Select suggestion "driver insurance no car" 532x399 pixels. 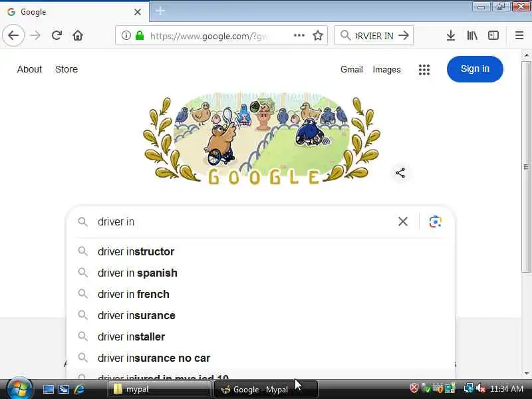click(x=261, y=358)
